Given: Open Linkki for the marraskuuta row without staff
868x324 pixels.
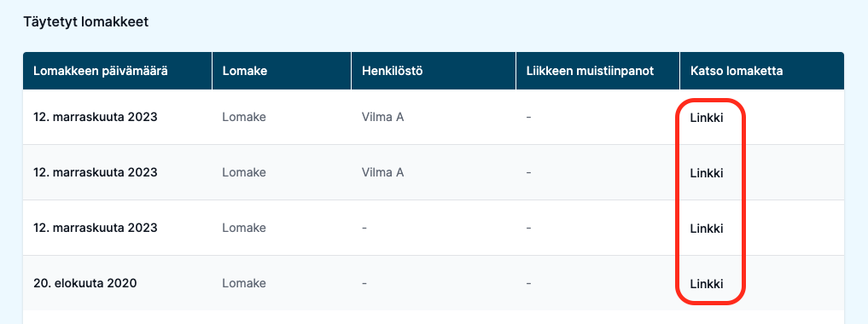Looking at the screenshot, I should pyautogui.click(x=707, y=229).
